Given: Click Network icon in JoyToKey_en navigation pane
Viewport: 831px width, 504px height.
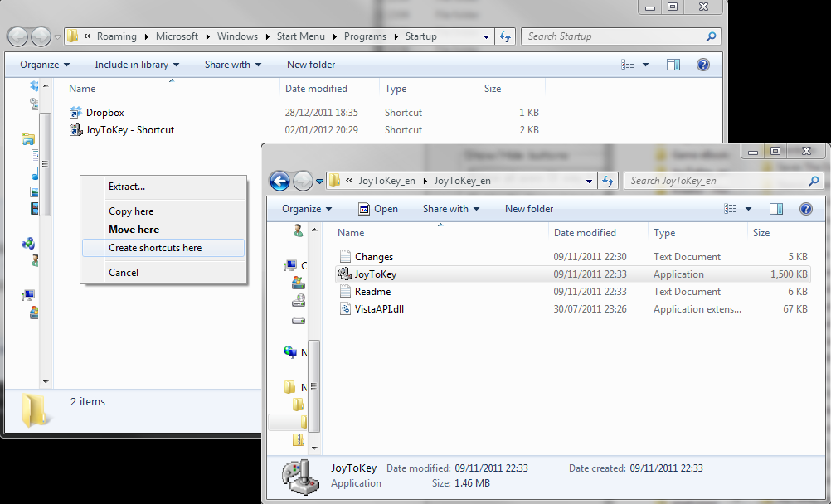Looking at the screenshot, I should click(x=290, y=351).
